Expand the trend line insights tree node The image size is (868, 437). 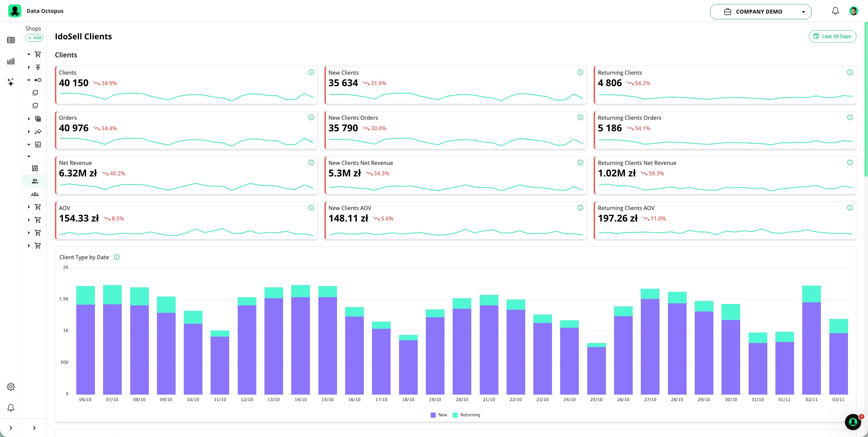click(29, 132)
